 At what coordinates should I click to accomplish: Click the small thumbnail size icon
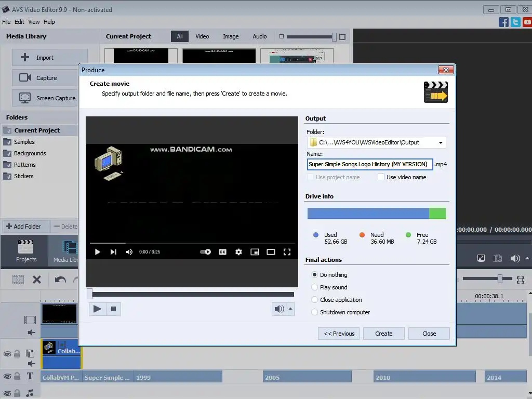[x=281, y=36]
